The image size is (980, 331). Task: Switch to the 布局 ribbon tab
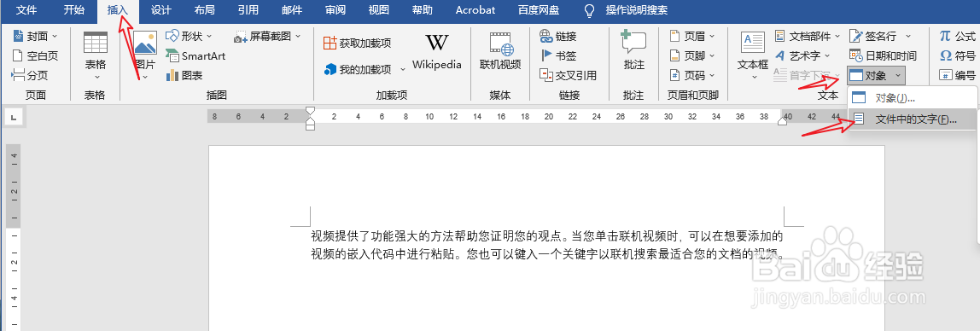click(204, 10)
